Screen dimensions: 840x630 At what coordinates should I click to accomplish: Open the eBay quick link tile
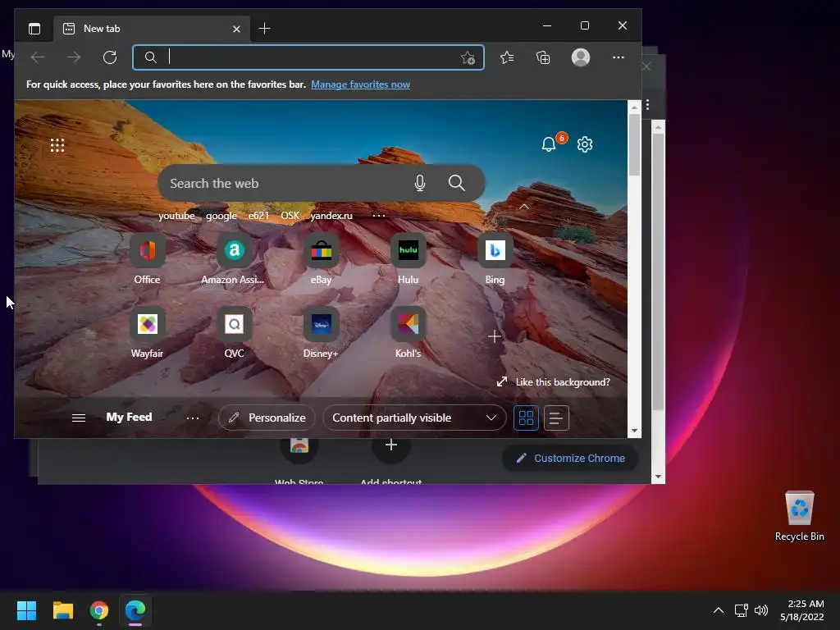[321, 259]
